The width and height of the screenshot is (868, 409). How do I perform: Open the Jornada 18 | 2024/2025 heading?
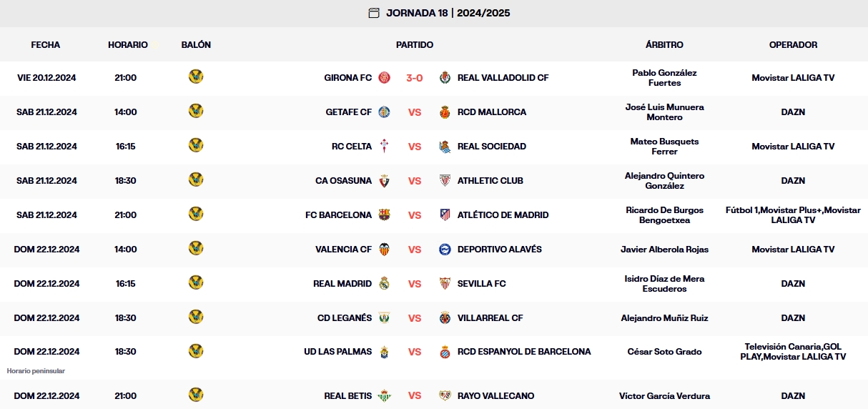pos(448,13)
